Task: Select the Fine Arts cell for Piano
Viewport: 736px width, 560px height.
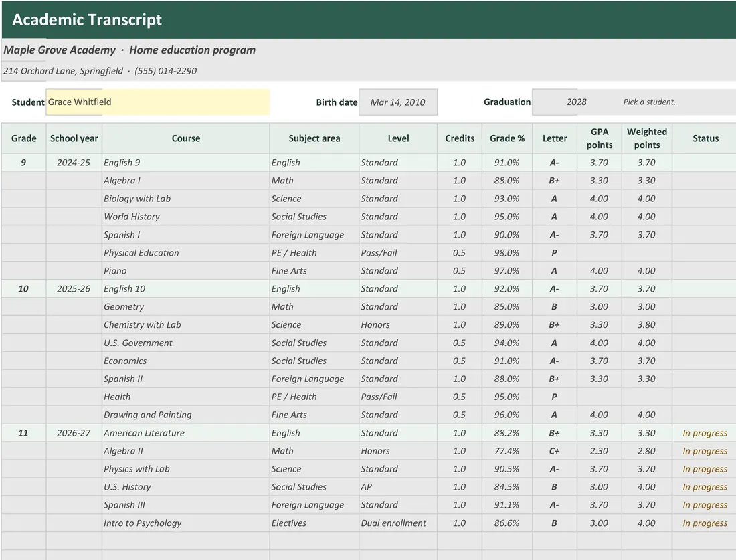Action: point(314,271)
